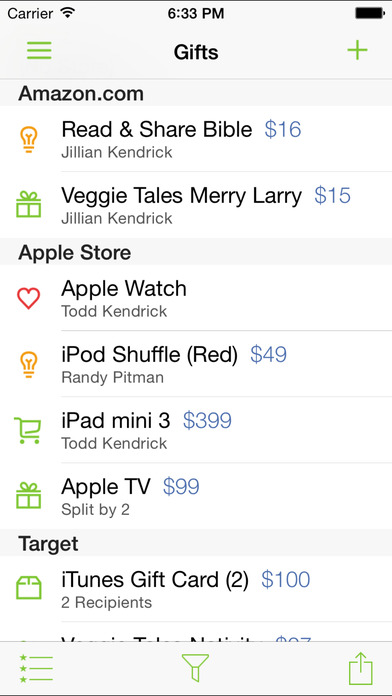The width and height of the screenshot is (392, 696).
Task: Open Read & Share Bible gift entry
Action: [x=196, y=139]
